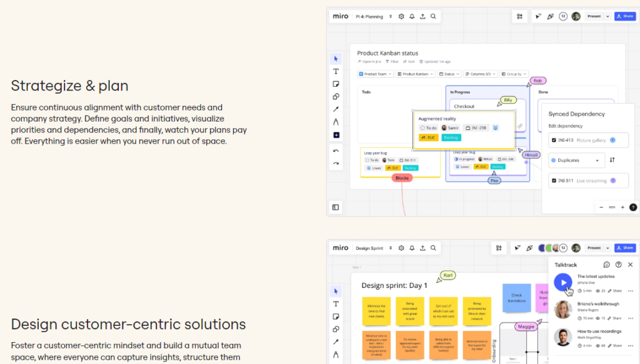Click Present in Design Sprint board

point(594,248)
